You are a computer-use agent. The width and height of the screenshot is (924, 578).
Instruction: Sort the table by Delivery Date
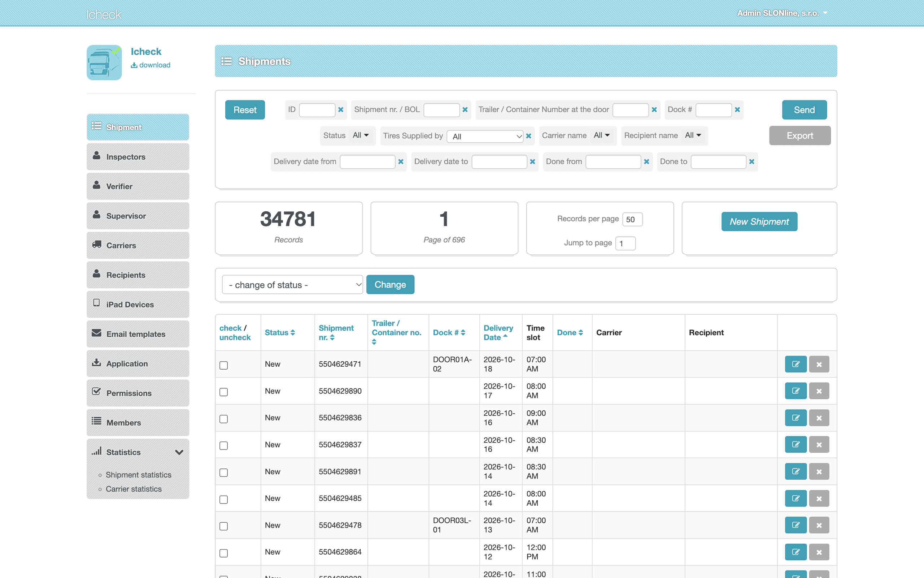498,333
